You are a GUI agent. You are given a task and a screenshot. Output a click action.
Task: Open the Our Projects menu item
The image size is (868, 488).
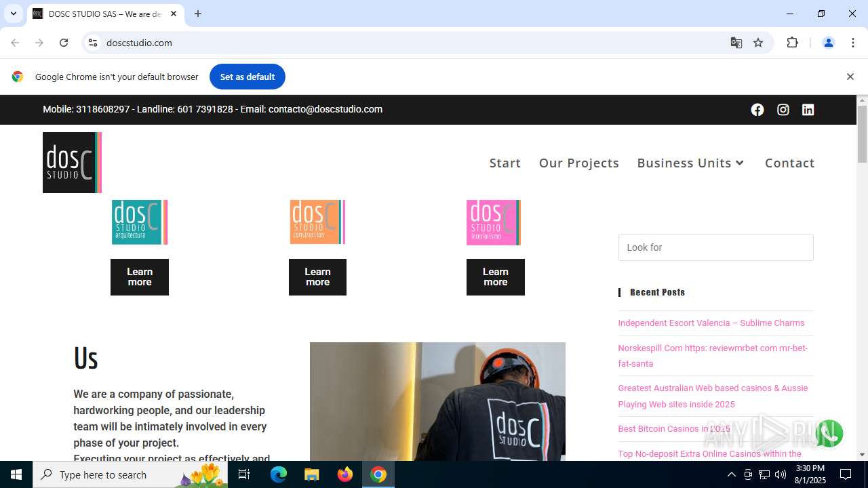[x=579, y=163]
